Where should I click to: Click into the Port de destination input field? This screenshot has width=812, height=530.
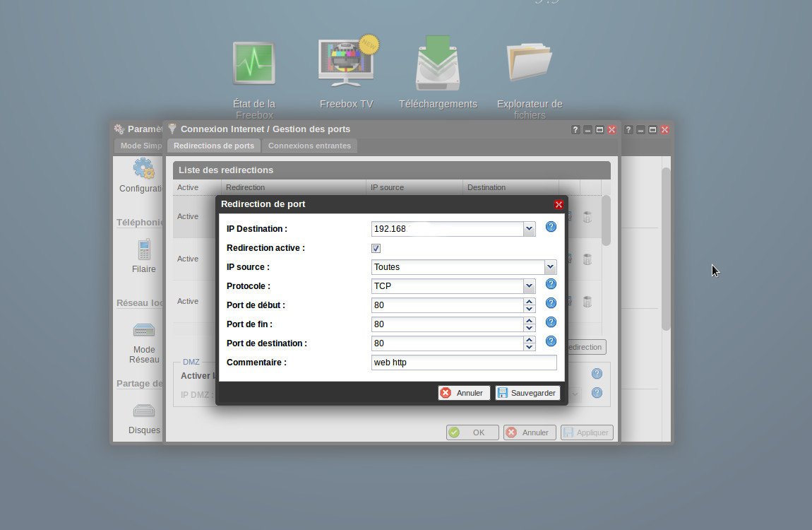pyautogui.click(x=448, y=343)
